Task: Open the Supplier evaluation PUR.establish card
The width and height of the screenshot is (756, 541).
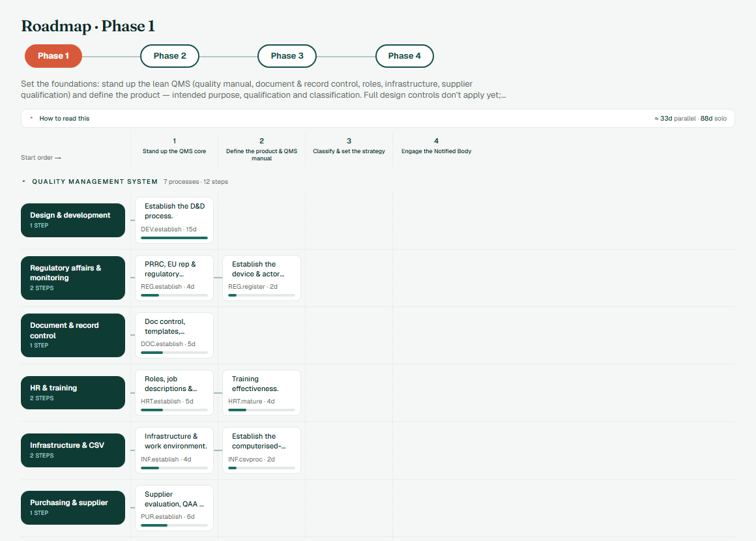Action: pyautogui.click(x=174, y=508)
